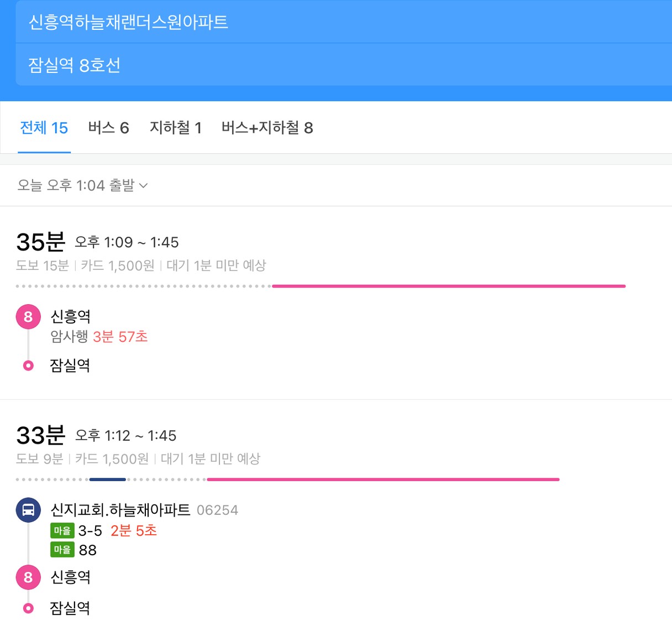This screenshot has width=672, height=636.
Task: Click the 마을 badge beside bus 88
Action: coord(62,550)
